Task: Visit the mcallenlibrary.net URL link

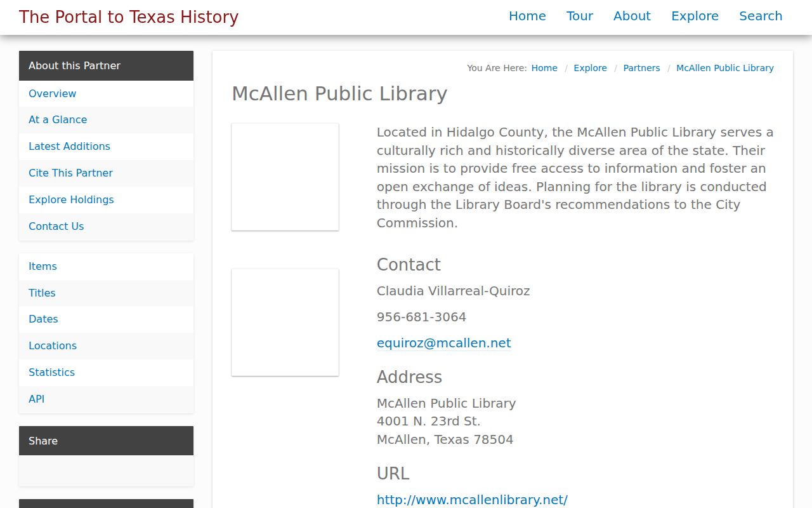Action: [x=472, y=500]
